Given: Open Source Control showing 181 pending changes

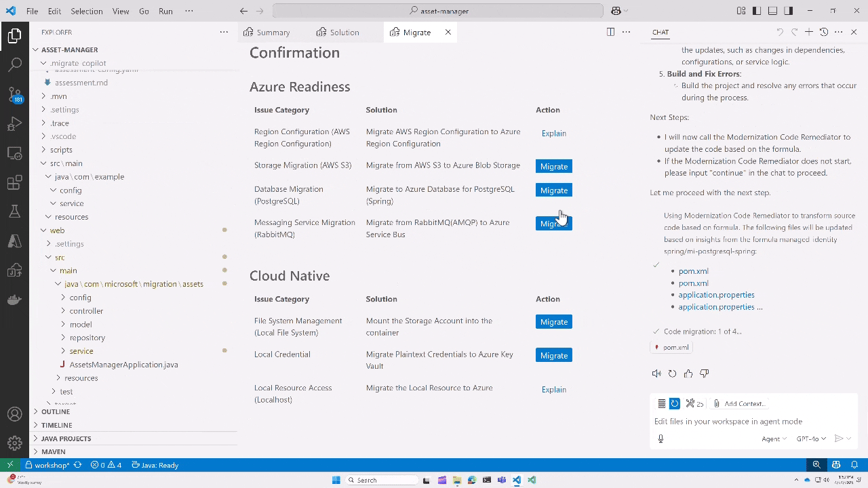Looking at the screenshot, I should pyautogui.click(x=15, y=94).
